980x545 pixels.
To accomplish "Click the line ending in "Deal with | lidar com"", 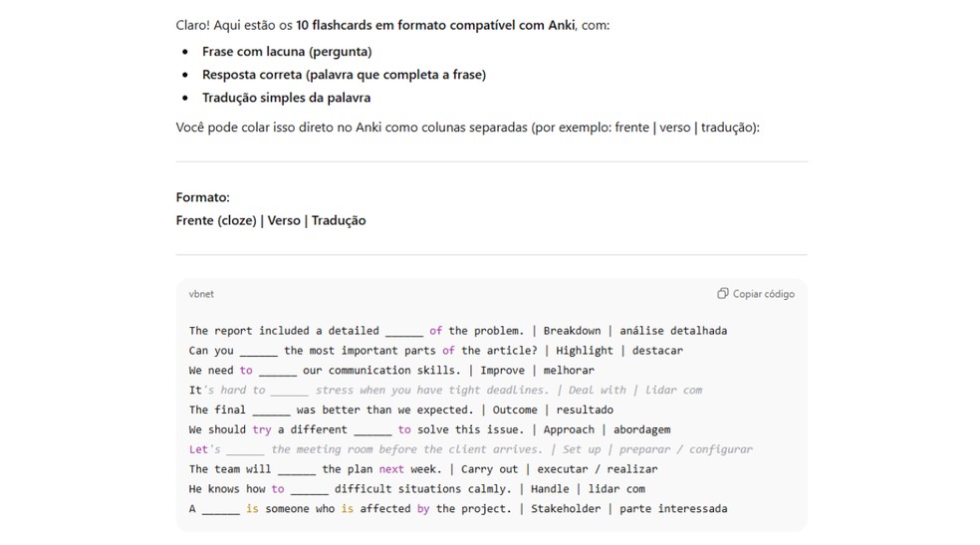I will click(445, 391).
